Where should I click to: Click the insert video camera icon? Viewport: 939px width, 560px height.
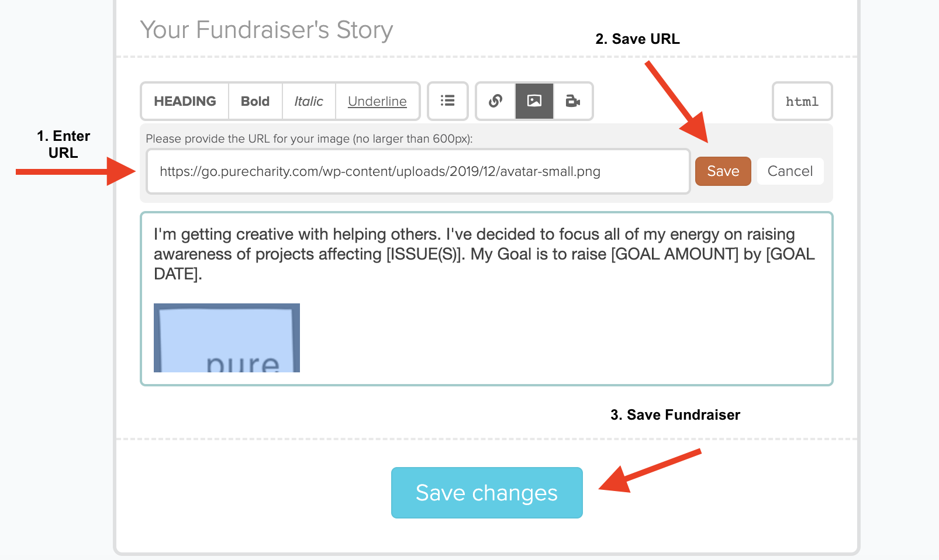pyautogui.click(x=573, y=101)
